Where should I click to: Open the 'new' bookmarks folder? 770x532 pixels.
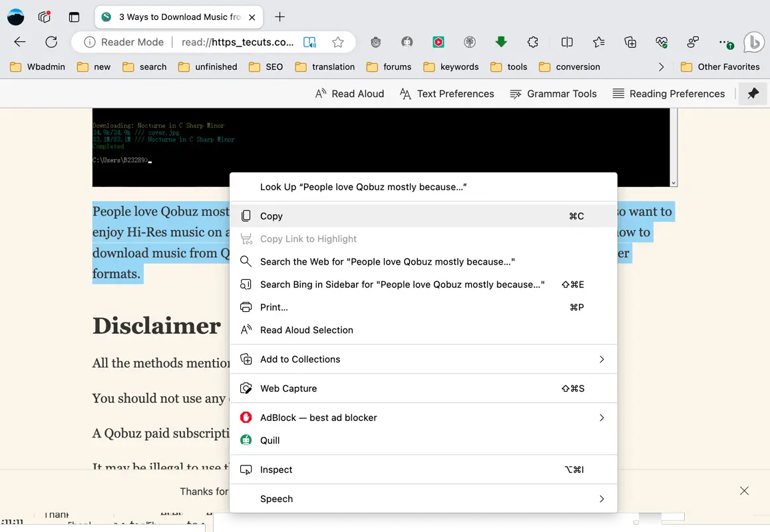coord(94,66)
